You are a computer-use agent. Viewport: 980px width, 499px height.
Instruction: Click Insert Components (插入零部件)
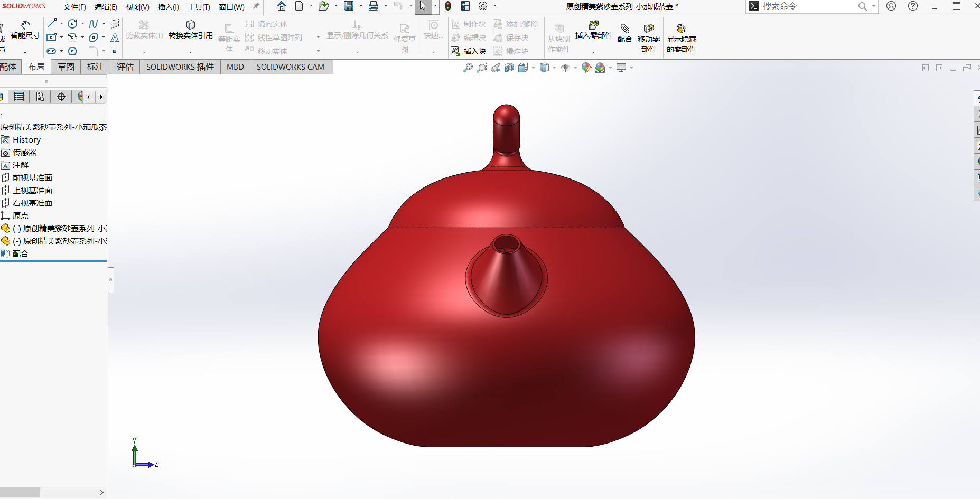point(594,30)
